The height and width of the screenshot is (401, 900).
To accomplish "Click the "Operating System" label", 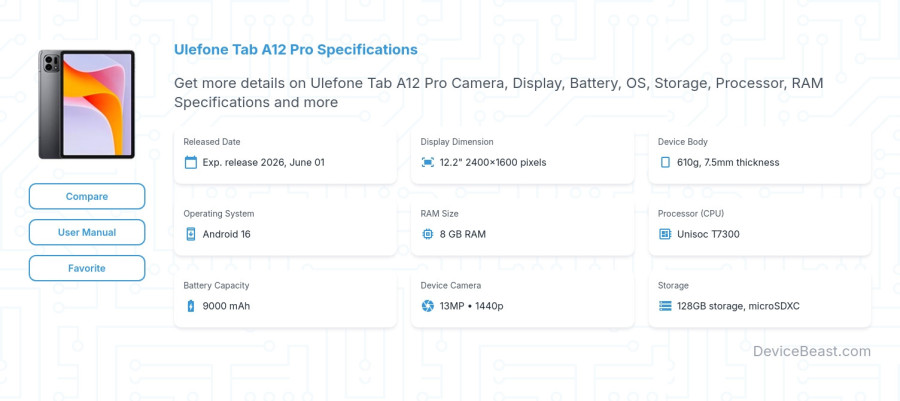I will 219,213.
